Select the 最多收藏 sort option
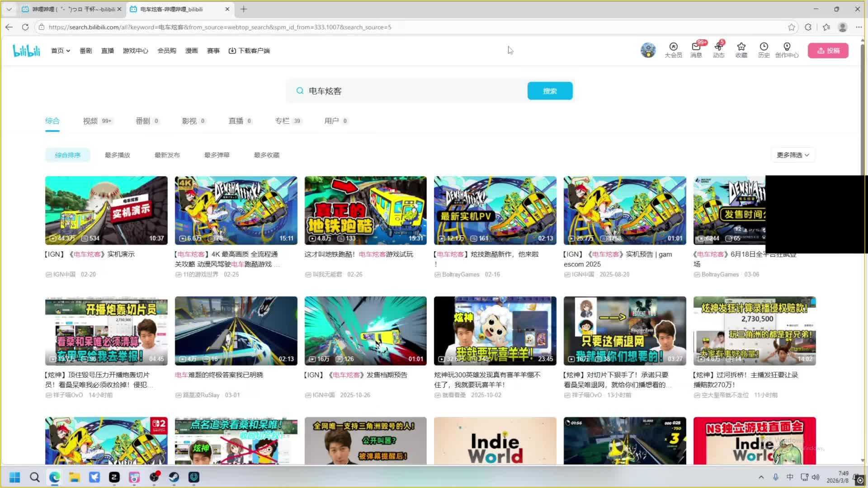The image size is (868, 488). click(266, 155)
